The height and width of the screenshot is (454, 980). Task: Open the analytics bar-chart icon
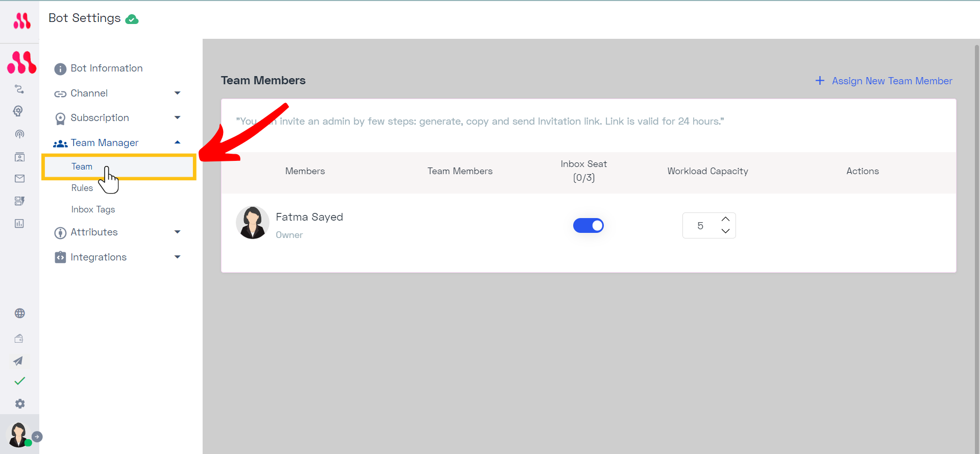(19, 223)
